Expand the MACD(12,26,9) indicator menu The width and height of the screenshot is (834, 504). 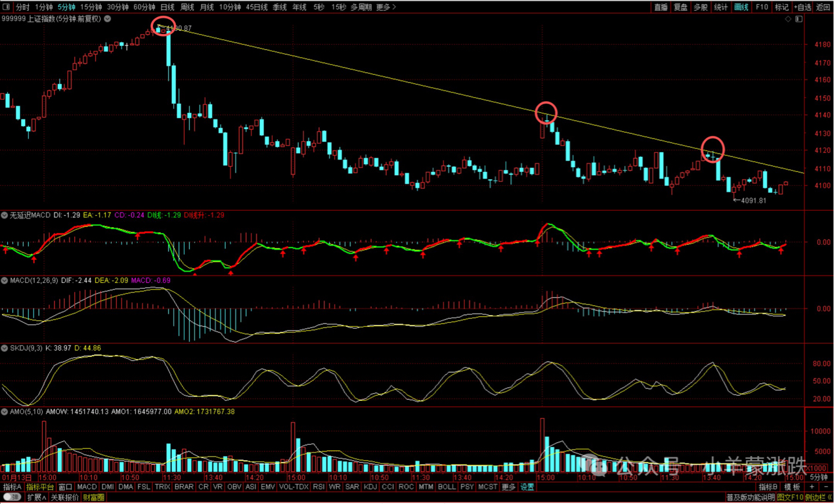[x=5, y=281]
